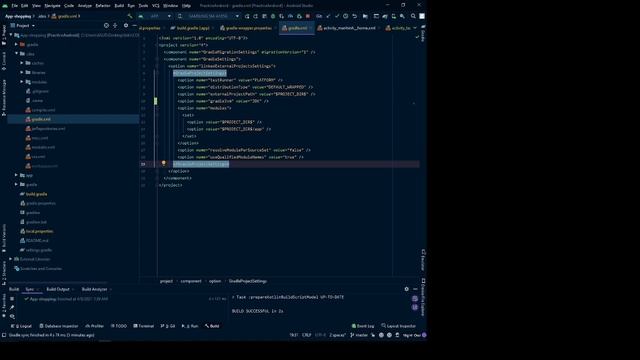The height and width of the screenshot is (360, 640).
Task: Switch to the gradle-wrapper.properties editor tab
Action: [x=248, y=28]
